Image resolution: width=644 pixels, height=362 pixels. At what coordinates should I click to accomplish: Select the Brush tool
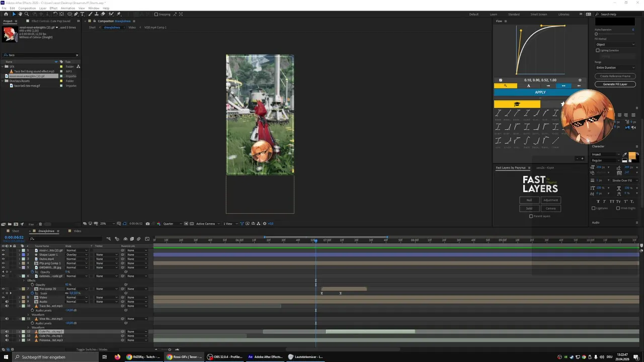pyautogui.click(x=91, y=14)
